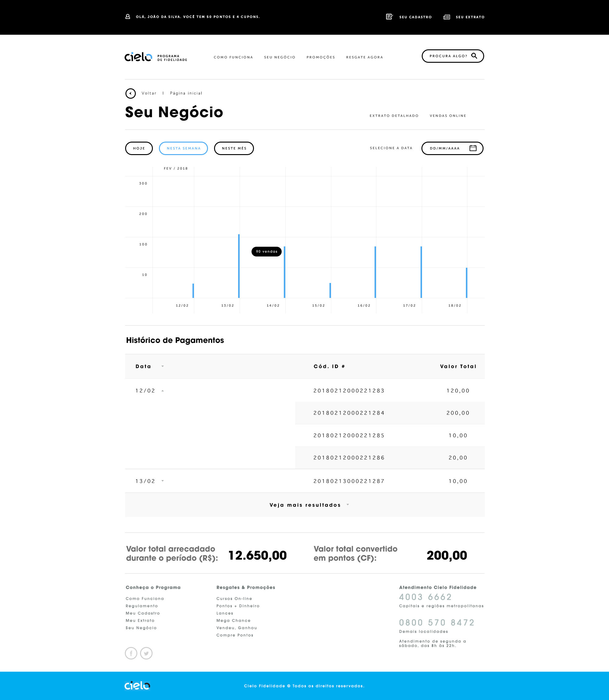The width and height of the screenshot is (609, 700).
Task: Open the calendar icon in date field
Action: pos(473,148)
